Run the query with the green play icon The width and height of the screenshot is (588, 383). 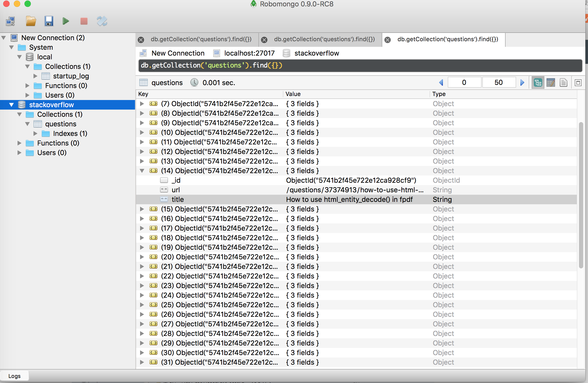[x=66, y=21]
